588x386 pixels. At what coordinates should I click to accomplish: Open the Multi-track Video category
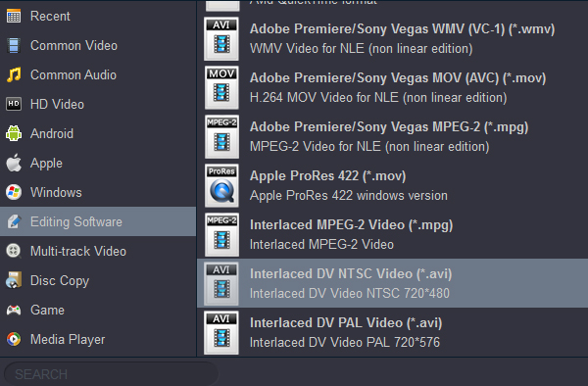(98, 251)
